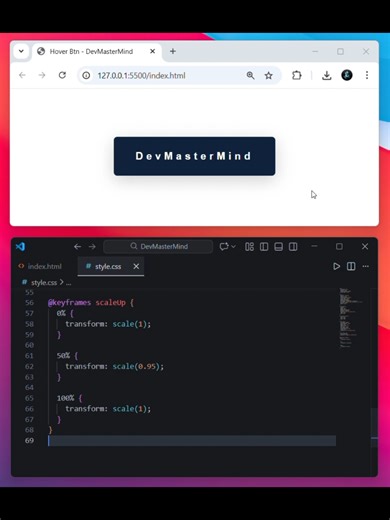Click the 50% keyframe selector

click(x=63, y=356)
